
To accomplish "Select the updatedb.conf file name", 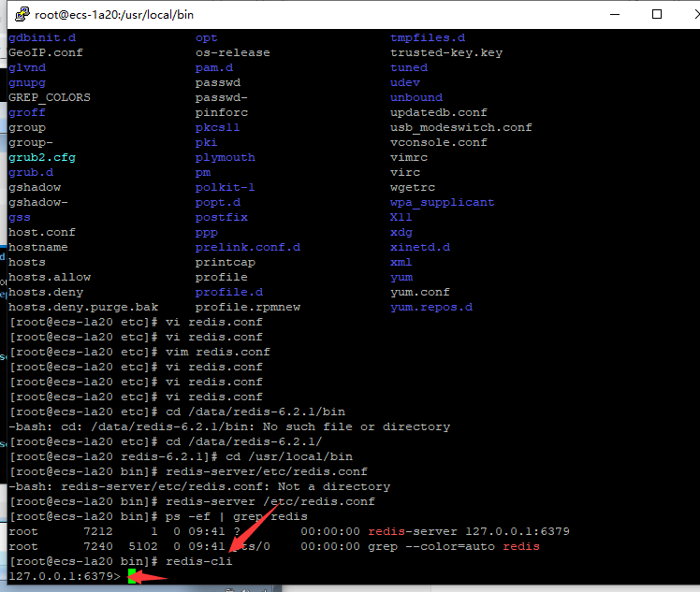I will [439, 112].
